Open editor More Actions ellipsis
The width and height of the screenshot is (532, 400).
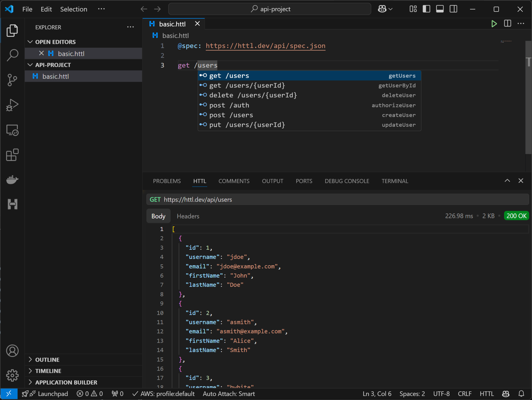point(521,24)
